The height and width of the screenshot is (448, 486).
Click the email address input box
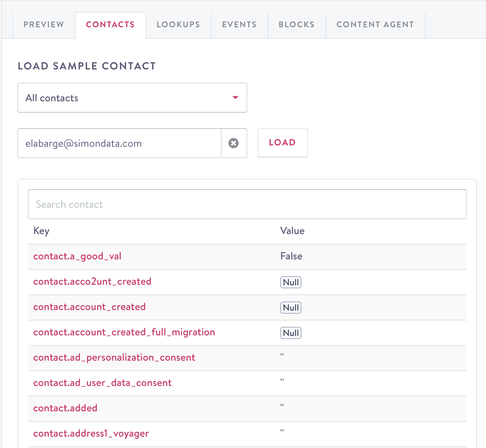[119, 143]
